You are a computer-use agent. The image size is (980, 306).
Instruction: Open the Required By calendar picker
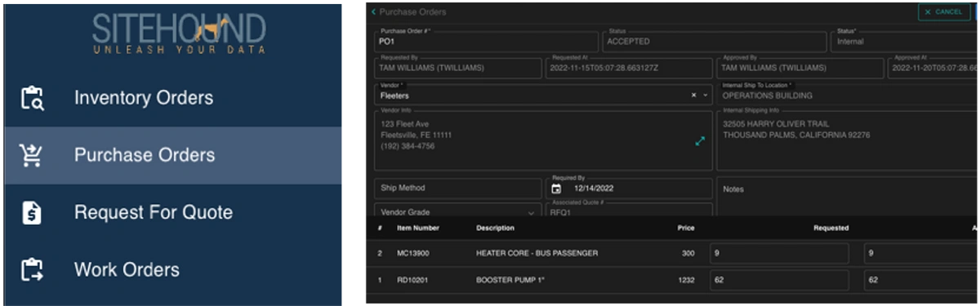click(x=557, y=188)
